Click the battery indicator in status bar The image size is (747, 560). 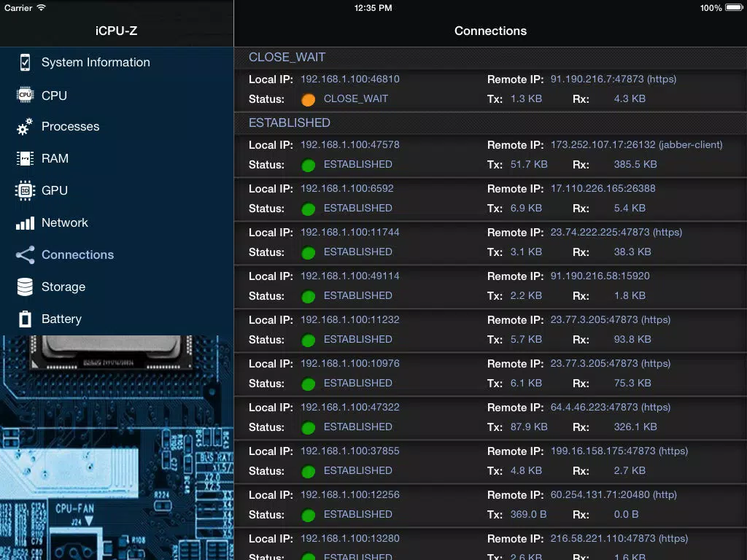pos(734,7)
